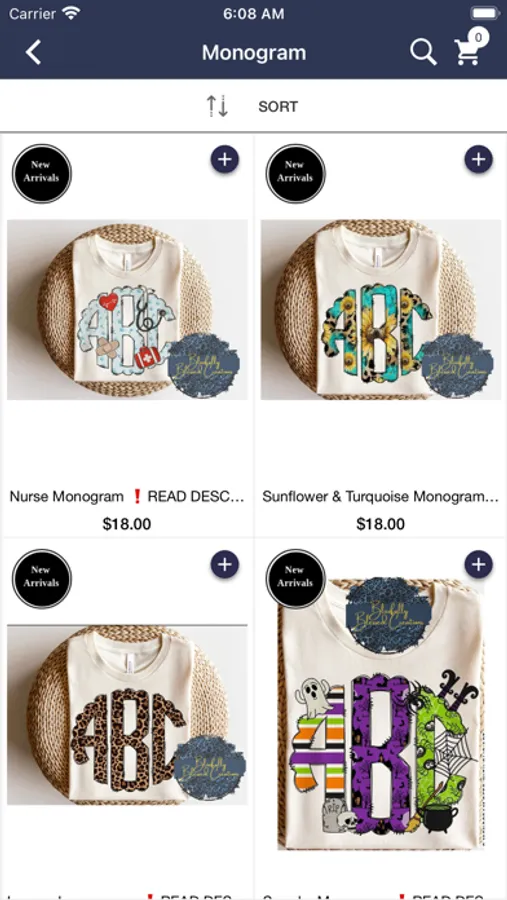Open the SORT options
This screenshot has width=507, height=900.
click(278, 107)
